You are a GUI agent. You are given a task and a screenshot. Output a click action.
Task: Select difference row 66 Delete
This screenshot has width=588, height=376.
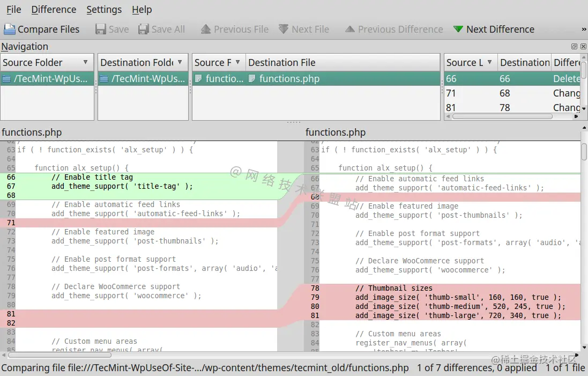pos(512,79)
